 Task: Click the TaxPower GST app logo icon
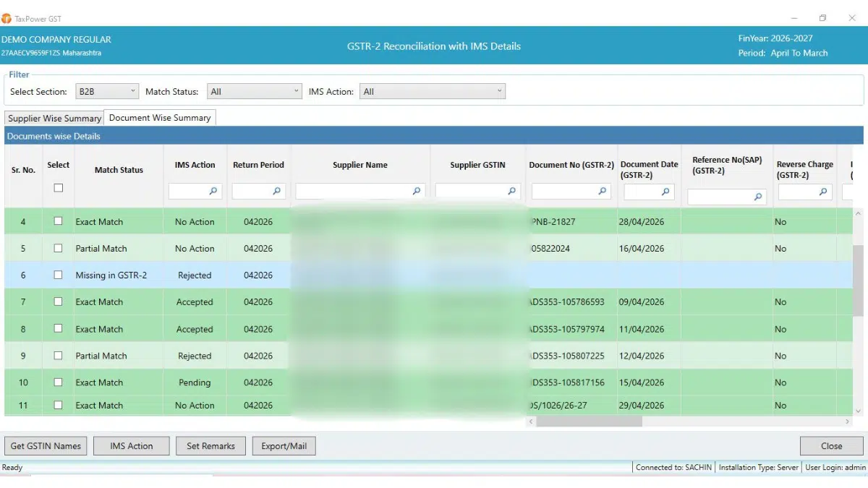click(x=7, y=18)
